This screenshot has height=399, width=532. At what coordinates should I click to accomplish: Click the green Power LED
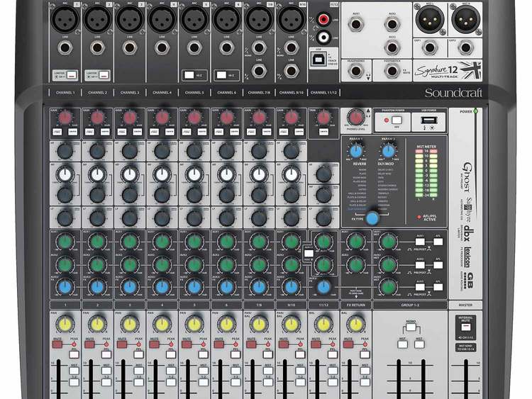[x=476, y=111]
